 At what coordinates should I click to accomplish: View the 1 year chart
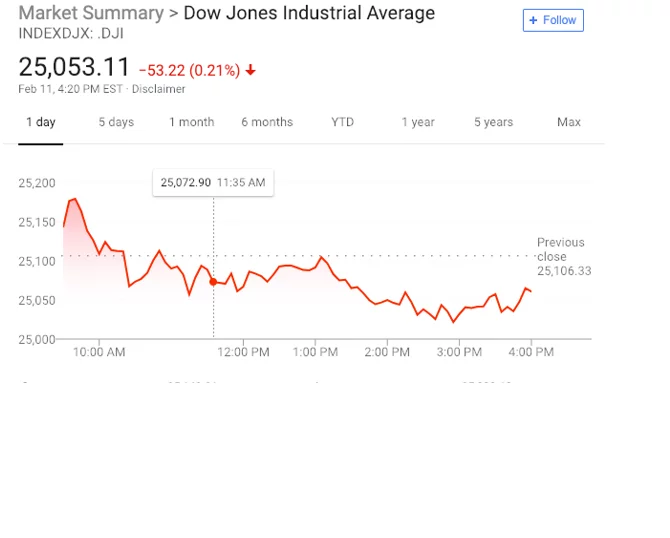(x=418, y=122)
